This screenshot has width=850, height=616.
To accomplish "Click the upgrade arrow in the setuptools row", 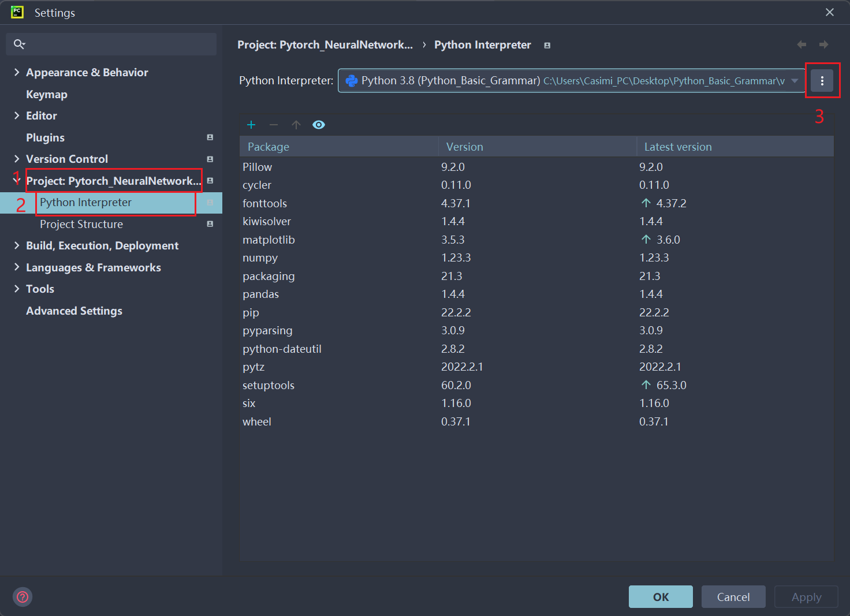I will [646, 384].
